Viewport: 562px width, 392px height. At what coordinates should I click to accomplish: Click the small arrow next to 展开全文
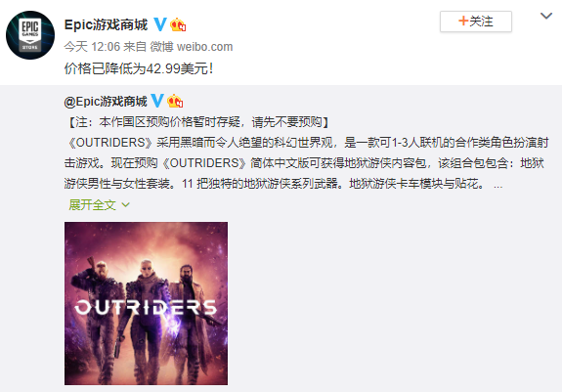[125, 205]
